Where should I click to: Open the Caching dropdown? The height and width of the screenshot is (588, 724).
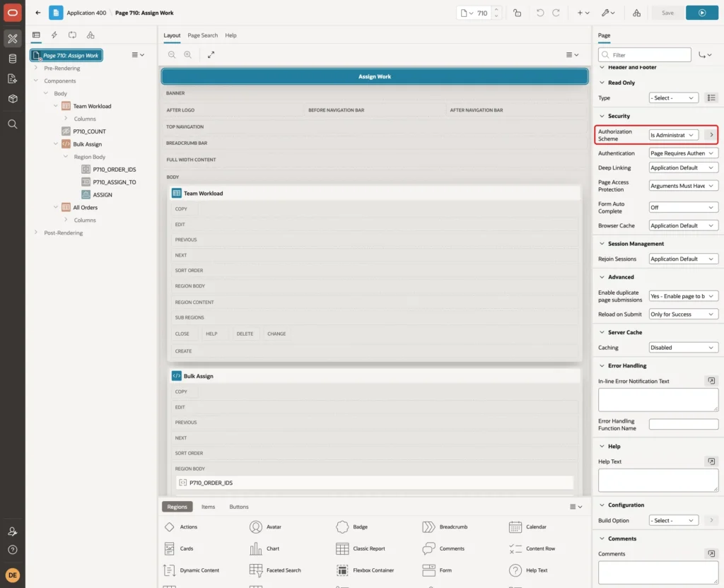(x=684, y=348)
